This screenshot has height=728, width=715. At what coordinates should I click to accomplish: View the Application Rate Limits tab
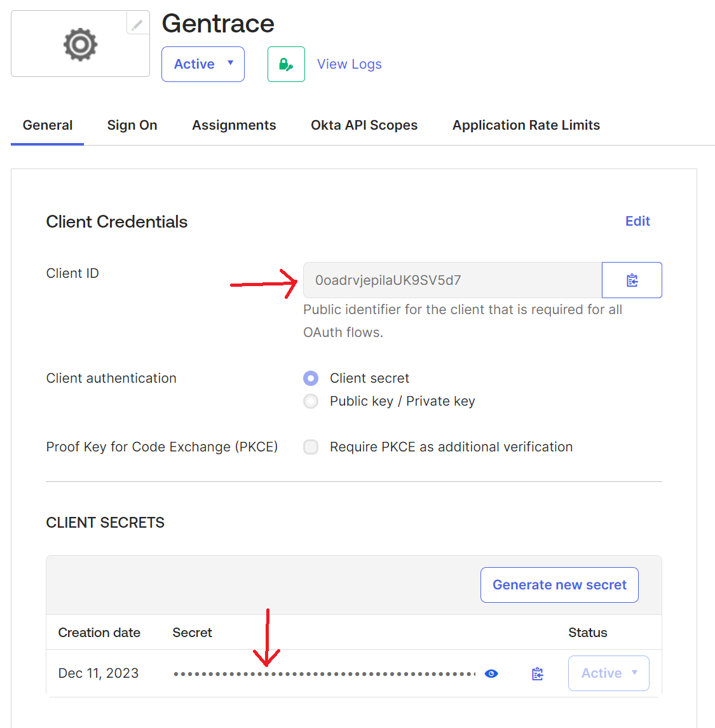coord(526,125)
